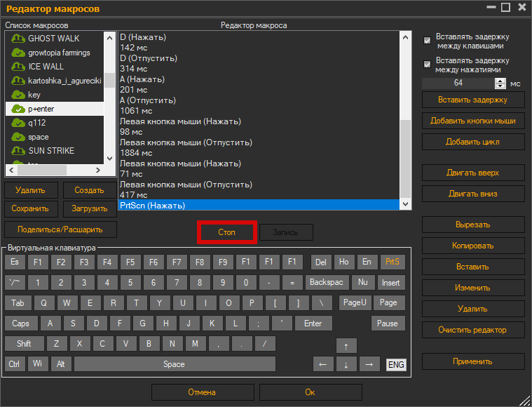Toggle 'Вставлять задержку между клавишами' checkbox
Viewport: 532px width, 407px height.
(x=427, y=41)
